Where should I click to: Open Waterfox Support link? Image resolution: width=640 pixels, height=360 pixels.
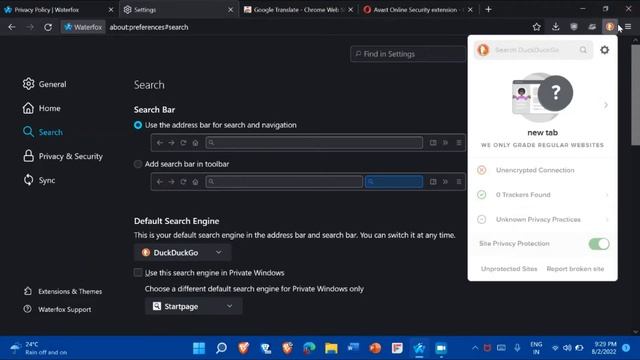coord(57,309)
